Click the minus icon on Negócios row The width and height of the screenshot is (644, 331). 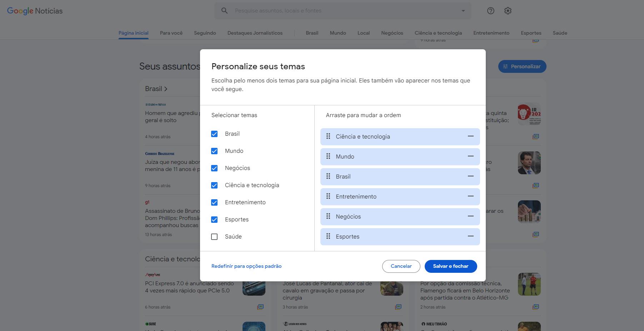click(470, 216)
